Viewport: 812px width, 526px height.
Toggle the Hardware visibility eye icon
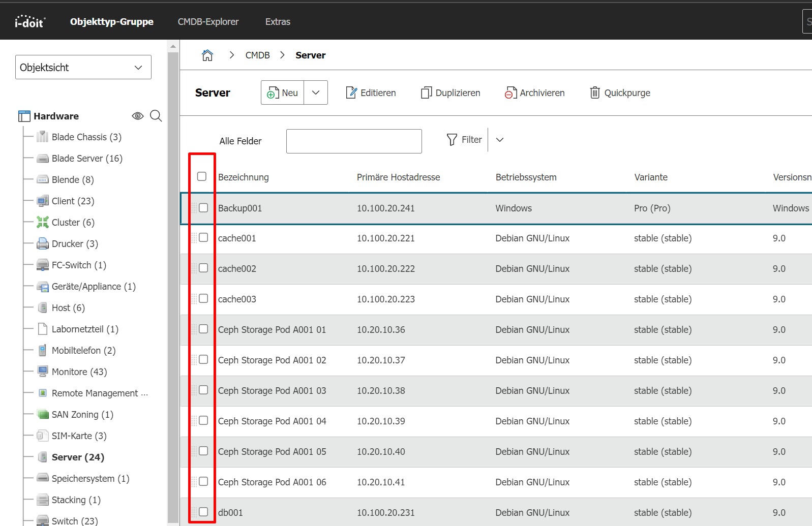click(x=138, y=116)
